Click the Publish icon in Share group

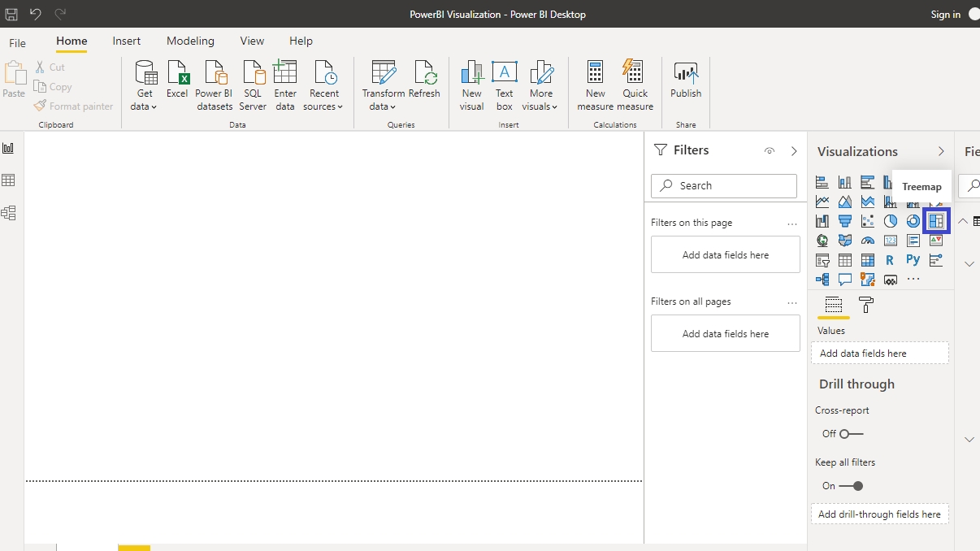(686, 80)
